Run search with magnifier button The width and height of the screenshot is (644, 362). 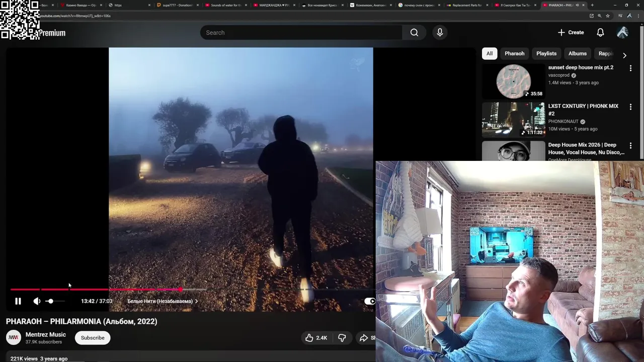[414, 33]
